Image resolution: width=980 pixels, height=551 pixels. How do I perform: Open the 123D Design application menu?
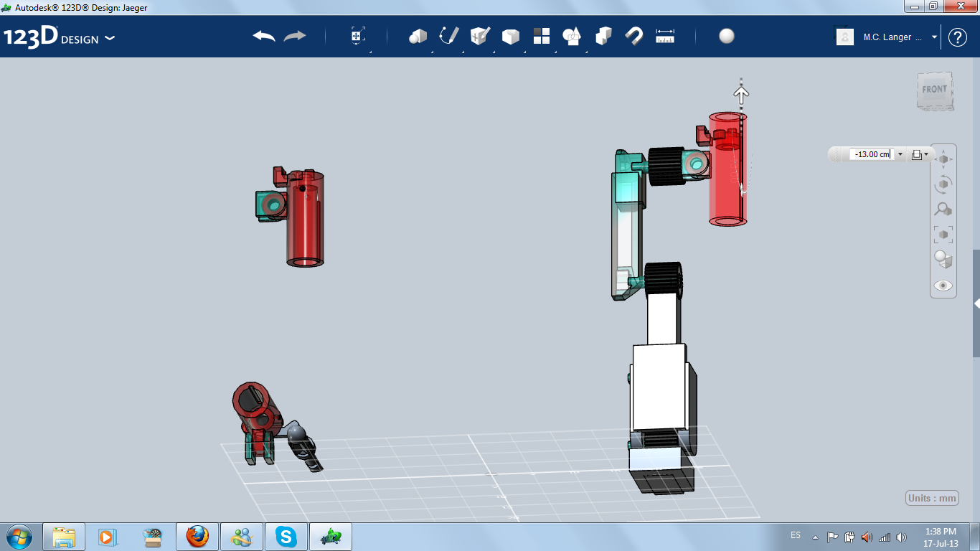pos(59,37)
